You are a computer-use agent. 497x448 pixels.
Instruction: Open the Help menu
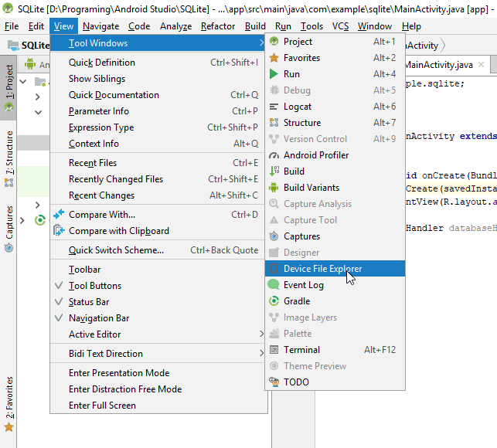(x=411, y=26)
